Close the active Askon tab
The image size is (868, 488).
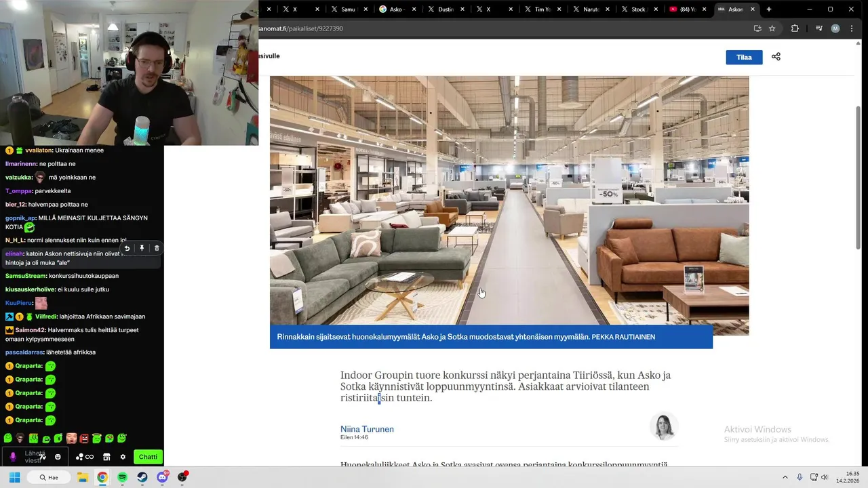point(753,9)
